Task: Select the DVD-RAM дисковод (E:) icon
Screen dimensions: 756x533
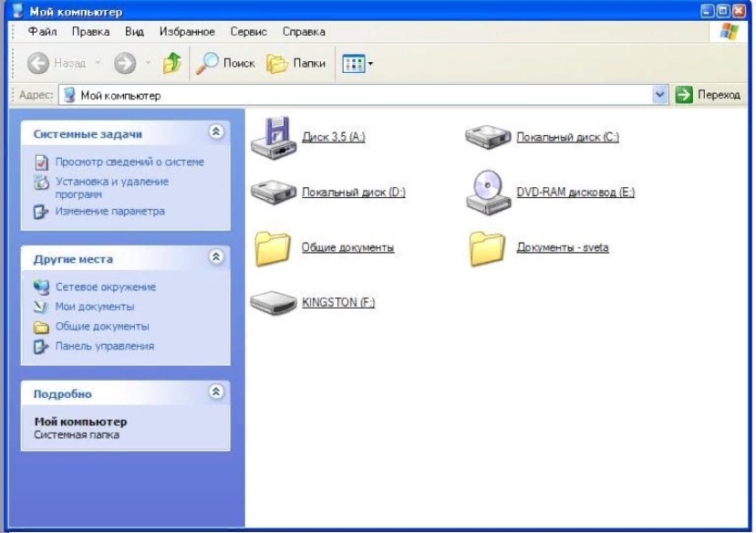Action: click(489, 193)
